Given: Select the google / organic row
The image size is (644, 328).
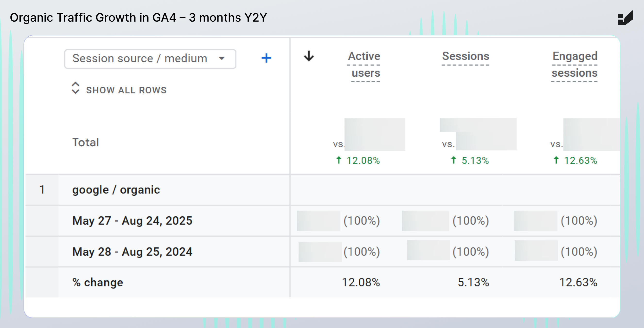Looking at the screenshot, I should point(116,190).
